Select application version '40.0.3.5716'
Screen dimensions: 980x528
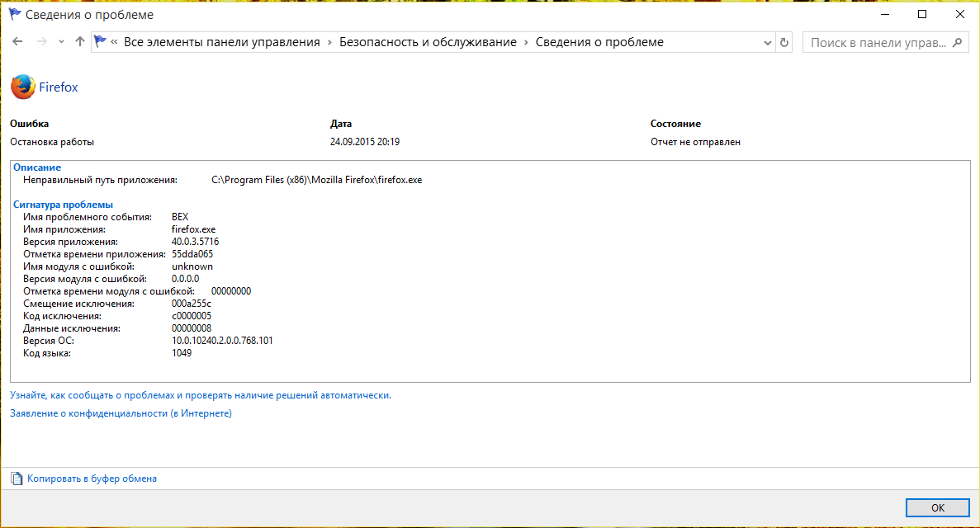tap(195, 242)
